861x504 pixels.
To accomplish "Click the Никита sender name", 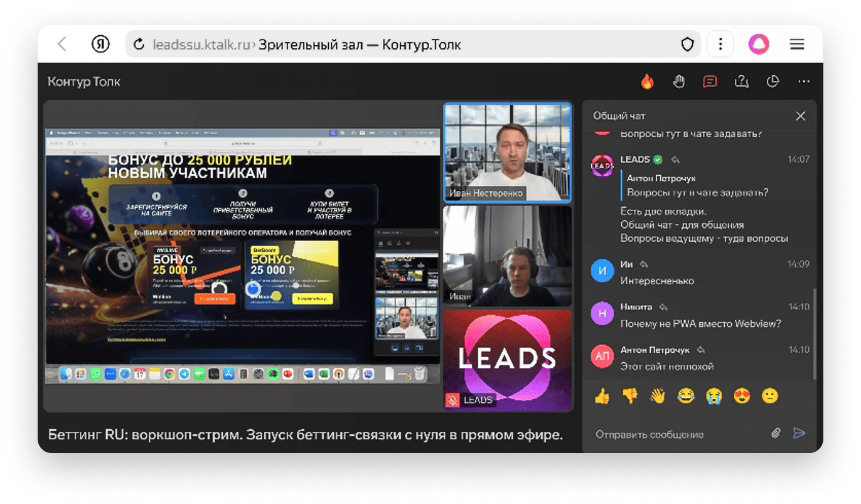I will (x=636, y=307).
